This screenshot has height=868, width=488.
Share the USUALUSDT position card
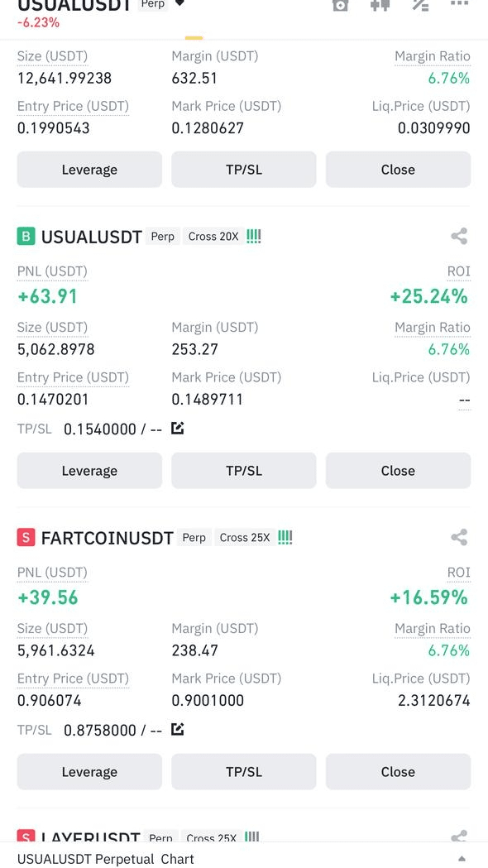tap(459, 237)
